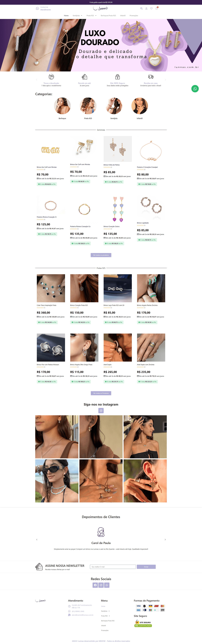The height and width of the screenshot is (644, 202).
Task: Submit newsletter with the Enviar button
Action: pyautogui.click(x=146, y=567)
